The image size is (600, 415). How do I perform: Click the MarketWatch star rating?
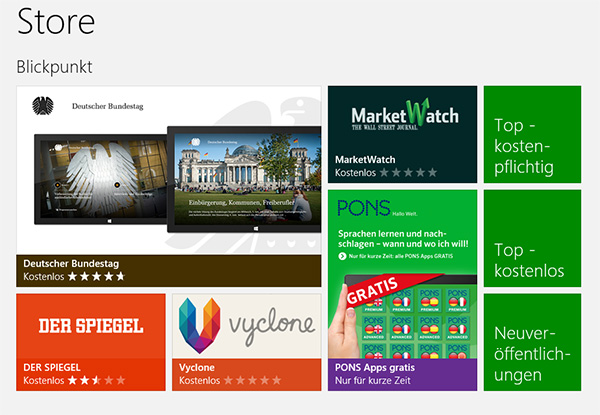click(x=408, y=173)
